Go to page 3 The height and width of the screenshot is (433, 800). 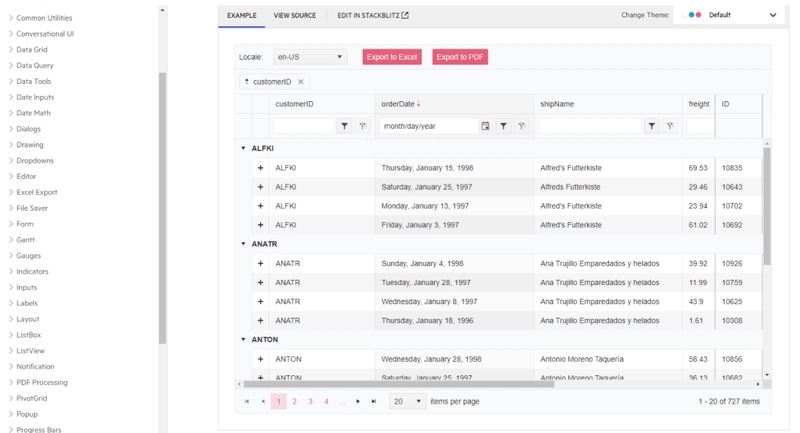310,401
